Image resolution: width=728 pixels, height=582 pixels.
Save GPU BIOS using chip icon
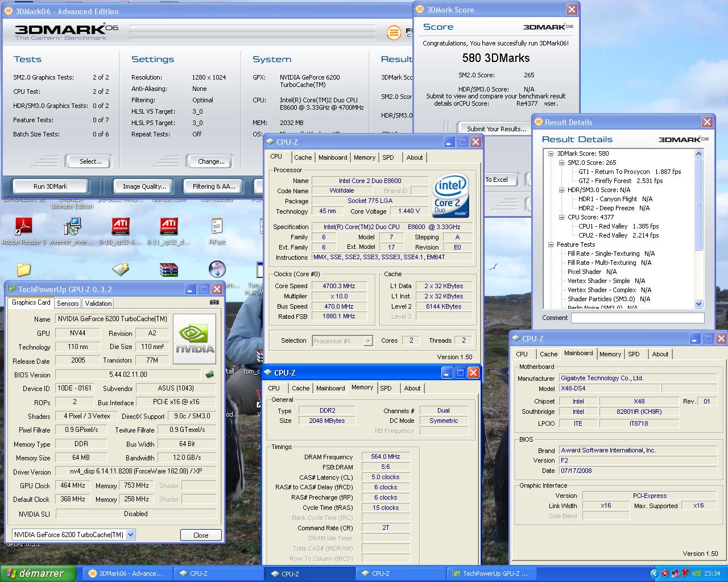210,375
